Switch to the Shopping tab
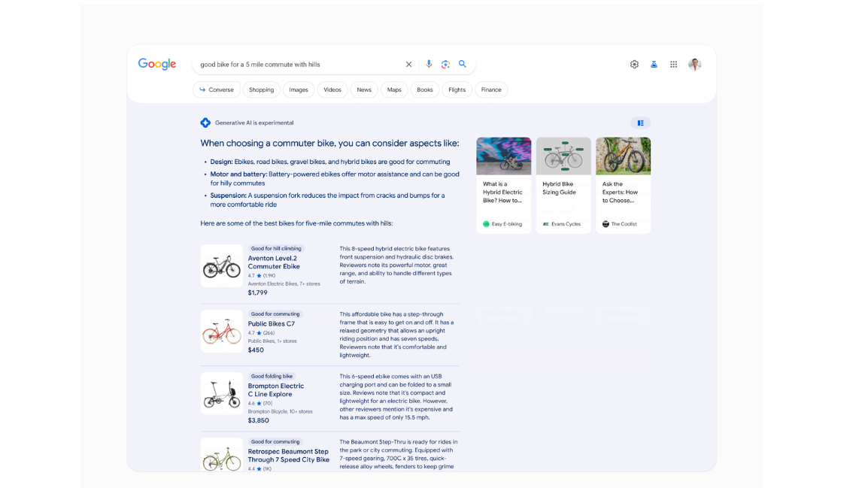868x488 pixels. [x=261, y=89]
